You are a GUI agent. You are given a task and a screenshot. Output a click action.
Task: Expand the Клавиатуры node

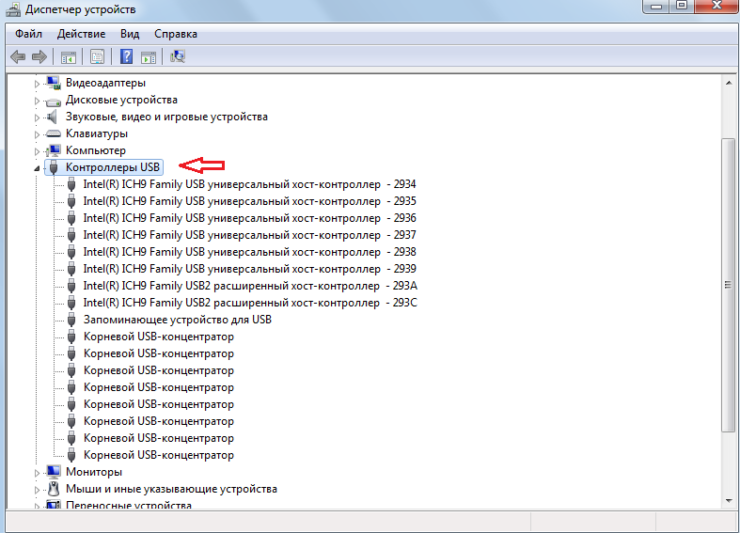[x=37, y=135]
